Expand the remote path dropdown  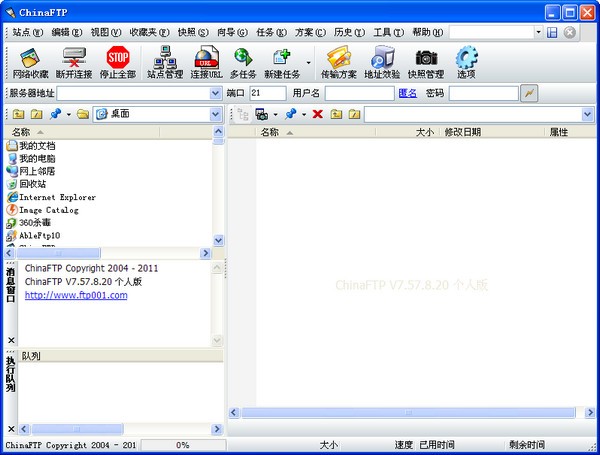587,114
